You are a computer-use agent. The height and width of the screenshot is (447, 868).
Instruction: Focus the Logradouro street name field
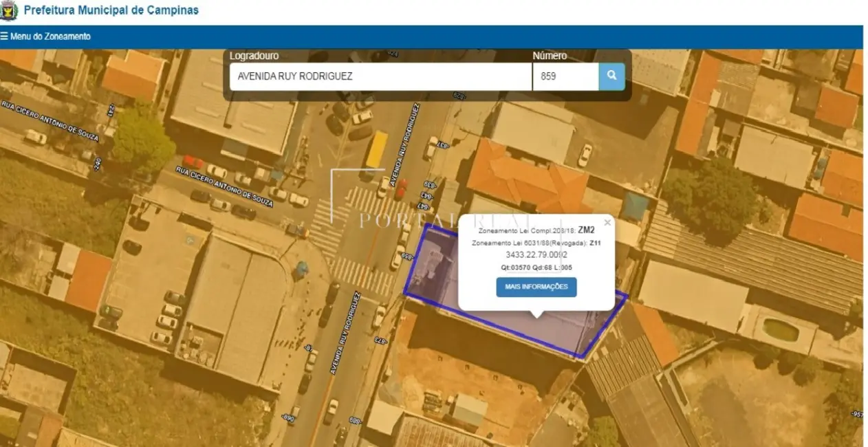[x=380, y=76]
